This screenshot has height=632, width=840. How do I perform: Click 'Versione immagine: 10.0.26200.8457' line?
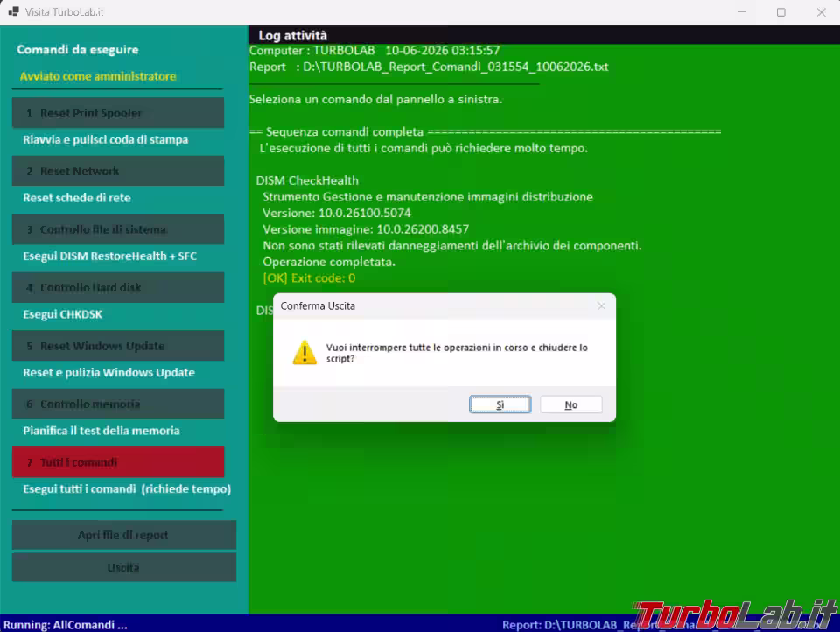click(366, 229)
